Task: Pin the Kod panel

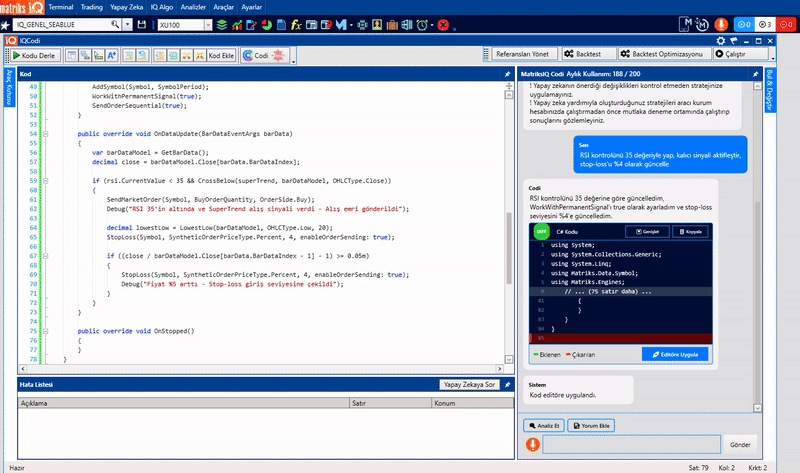Action: [507, 74]
